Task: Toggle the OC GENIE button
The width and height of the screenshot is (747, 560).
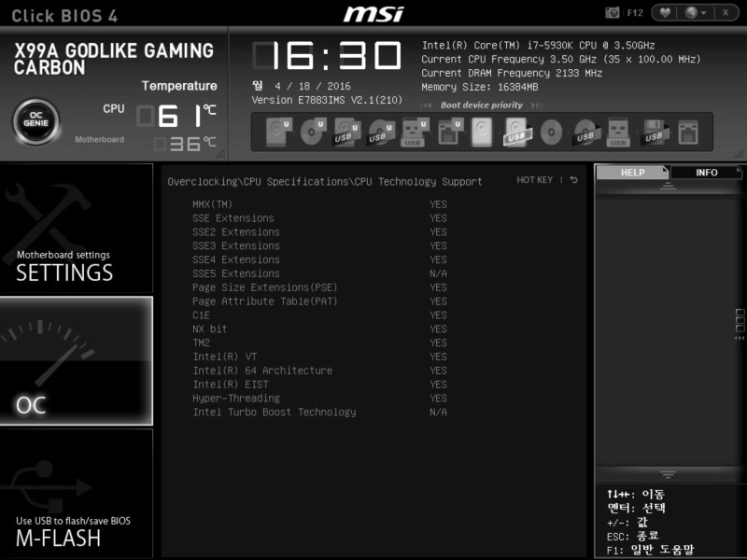Action: [x=36, y=122]
